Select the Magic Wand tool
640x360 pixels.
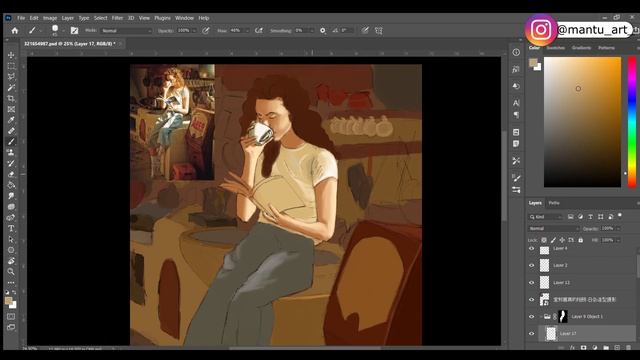coord(11,88)
